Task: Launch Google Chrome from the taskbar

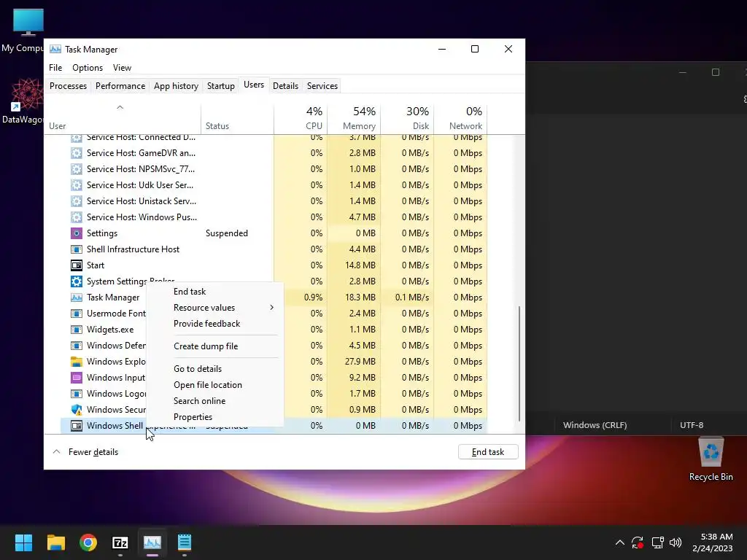Action: pyautogui.click(x=88, y=542)
